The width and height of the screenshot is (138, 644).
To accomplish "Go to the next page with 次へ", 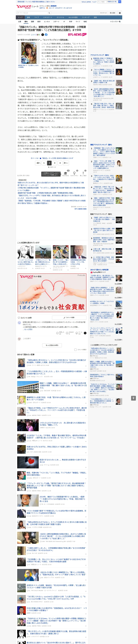I will (x=66, y=163).
